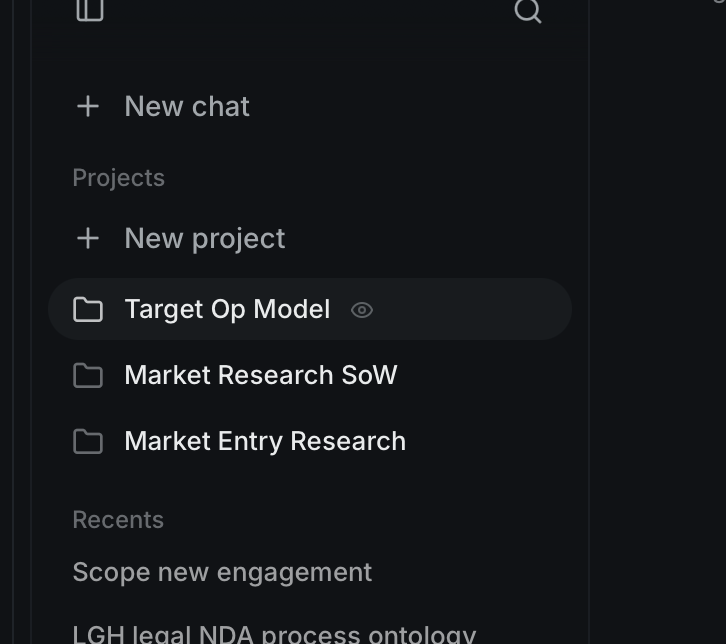
Task: Click the folder icon for Target Op Model
Action: click(x=88, y=309)
